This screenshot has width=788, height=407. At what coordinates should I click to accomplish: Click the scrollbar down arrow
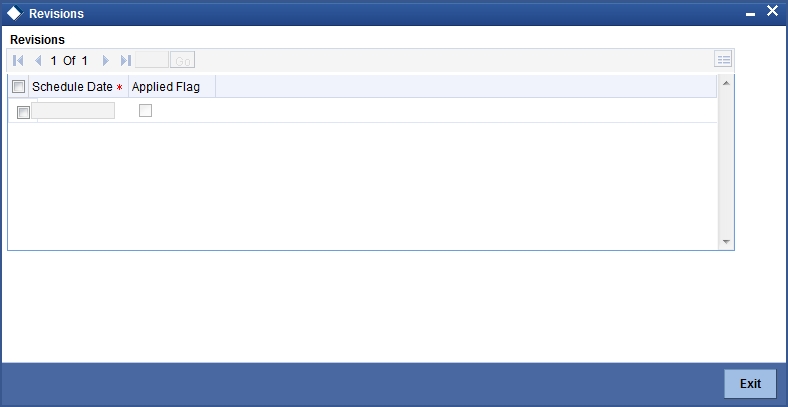pos(726,242)
